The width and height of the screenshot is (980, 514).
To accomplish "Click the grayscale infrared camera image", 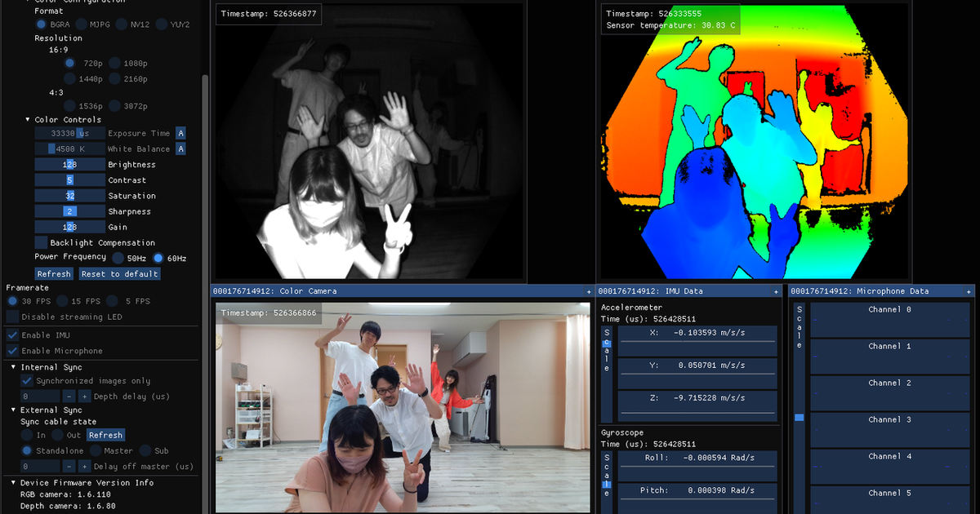I will click(x=369, y=141).
